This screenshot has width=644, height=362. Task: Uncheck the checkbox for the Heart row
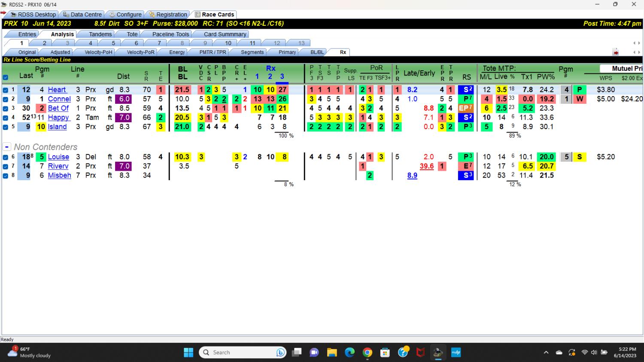(6, 90)
